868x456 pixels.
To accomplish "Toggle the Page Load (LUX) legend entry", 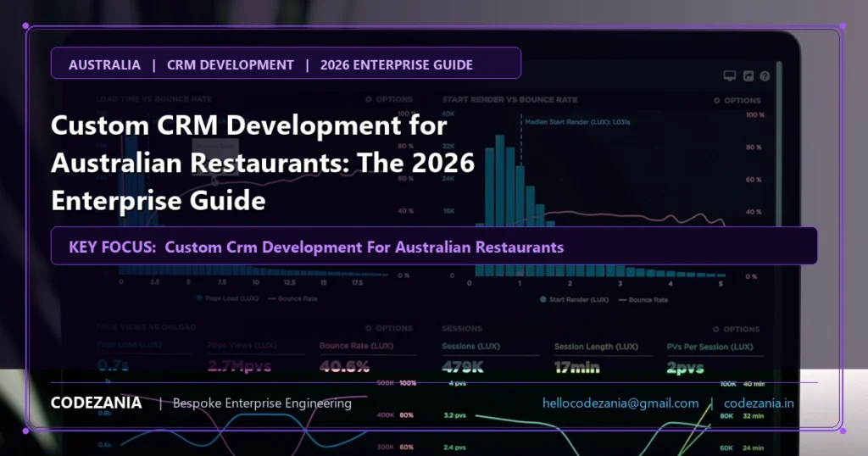I will [x=227, y=298].
